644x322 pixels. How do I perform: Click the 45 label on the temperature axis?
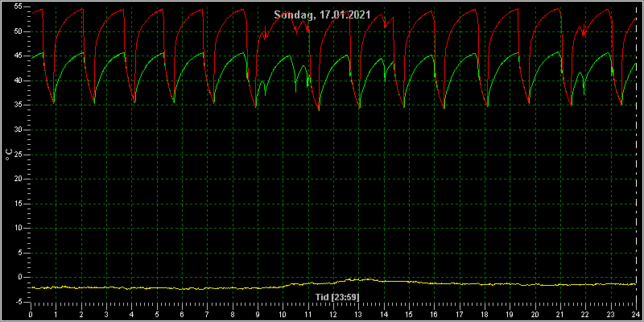(17, 56)
